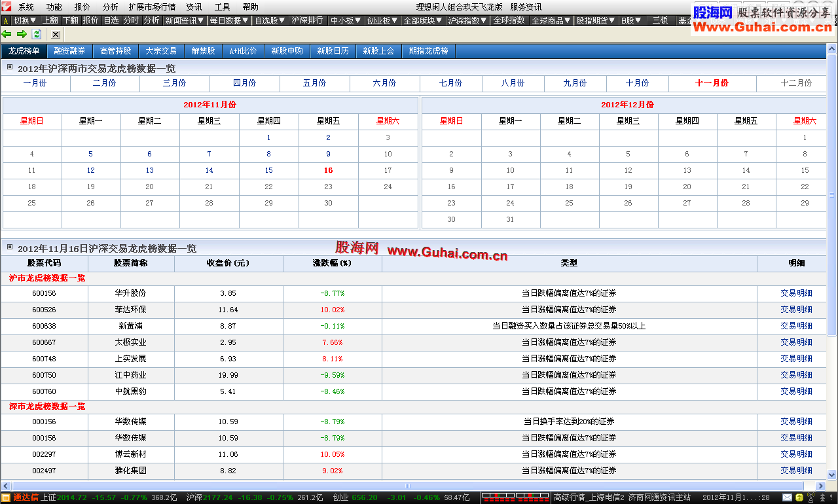Viewport: 838px width, 504px height.
Task: Open the 新闻资讯 dropdown
Action: click(185, 21)
